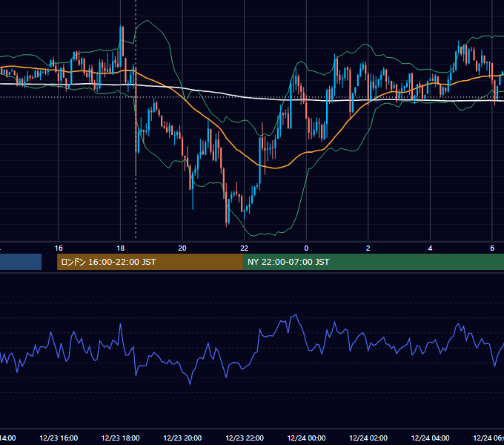Click the 12/24 02:00 time label
Image resolution: width=504 pixels, height=445 pixels.
[368, 438]
